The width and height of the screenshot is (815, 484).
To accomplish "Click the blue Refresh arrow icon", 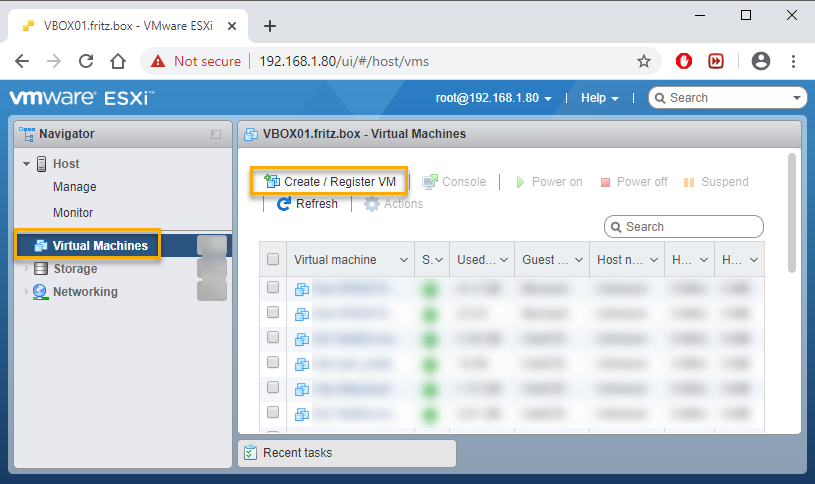I will pyautogui.click(x=284, y=204).
